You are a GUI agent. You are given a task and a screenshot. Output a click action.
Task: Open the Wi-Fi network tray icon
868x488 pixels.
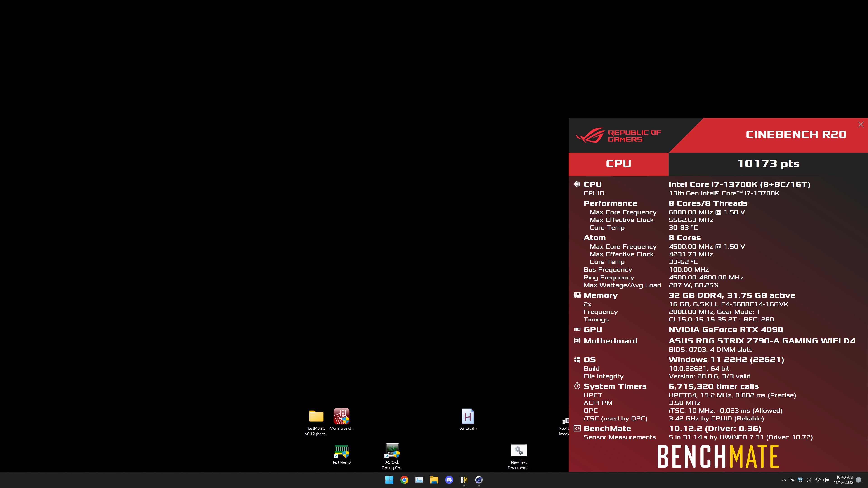817,480
